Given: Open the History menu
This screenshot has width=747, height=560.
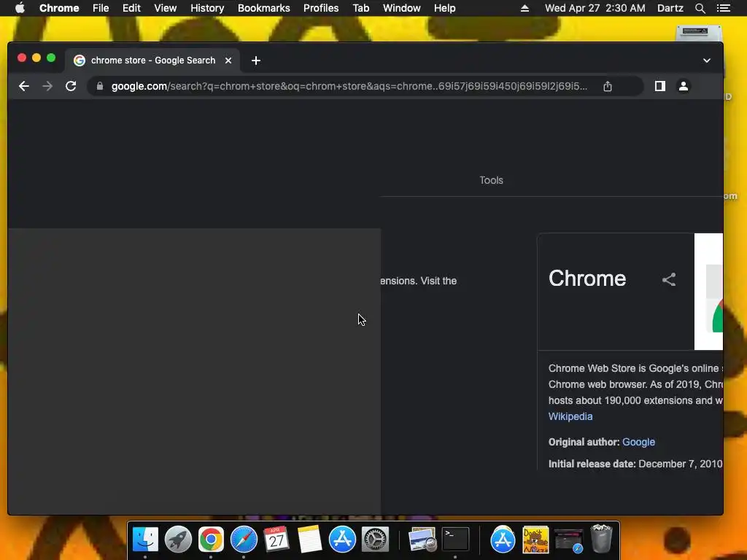Looking at the screenshot, I should pos(207,8).
